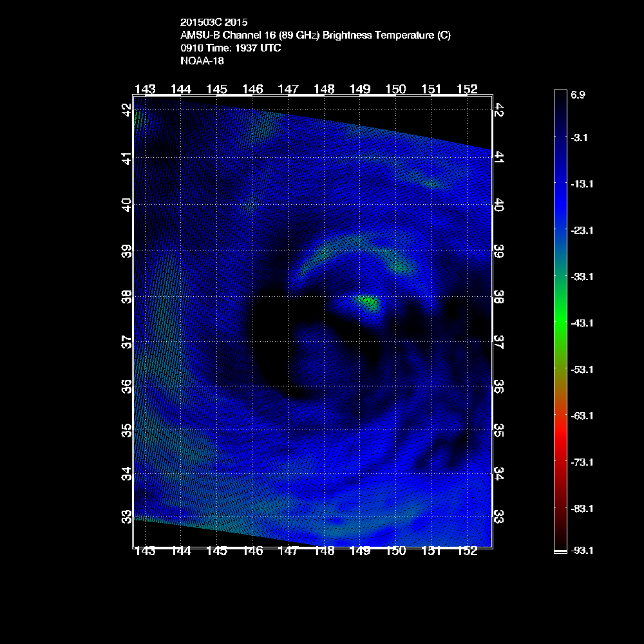The width and height of the screenshot is (644, 644).
Task: Click longitude 151 on the top axis
Action: tap(431, 89)
